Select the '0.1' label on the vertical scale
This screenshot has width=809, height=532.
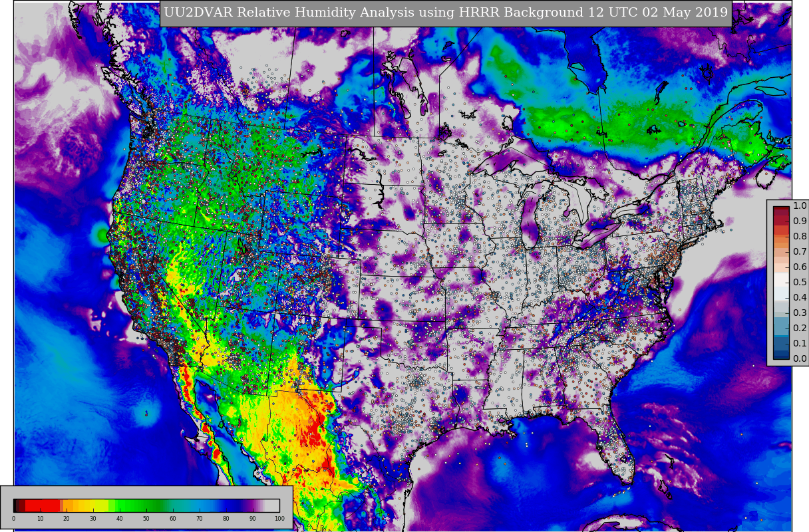click(x=800, y=344)
